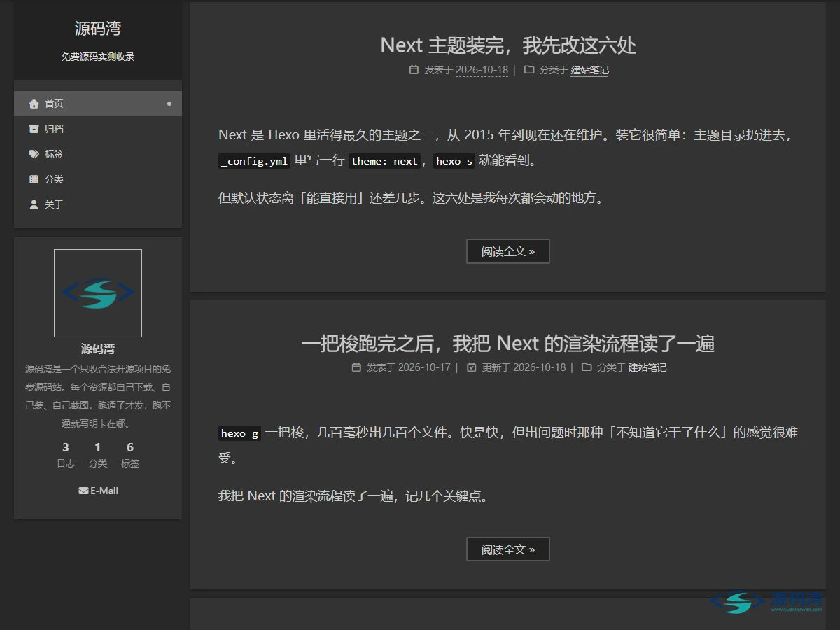The image size is (840, 630).
Task: Click 阅读全文 button under first post
Action: [508, 251]
